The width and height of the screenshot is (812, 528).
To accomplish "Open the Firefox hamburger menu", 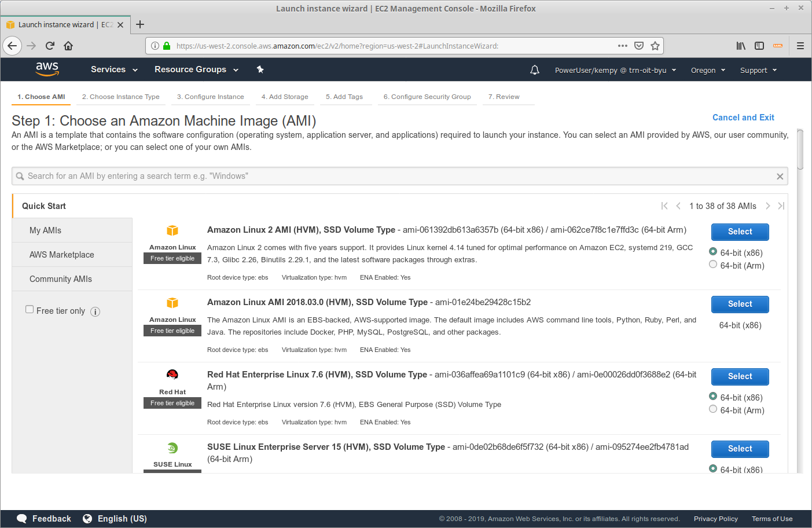I will (800, 46).
